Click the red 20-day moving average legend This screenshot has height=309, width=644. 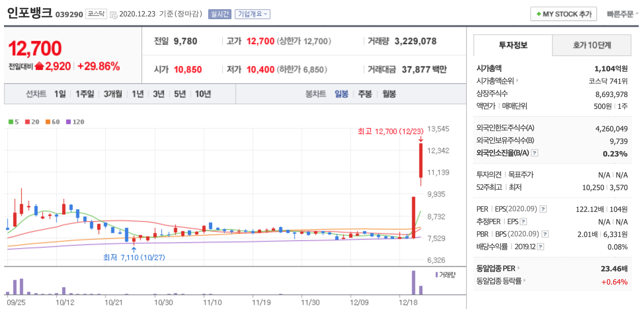(32, 122)
